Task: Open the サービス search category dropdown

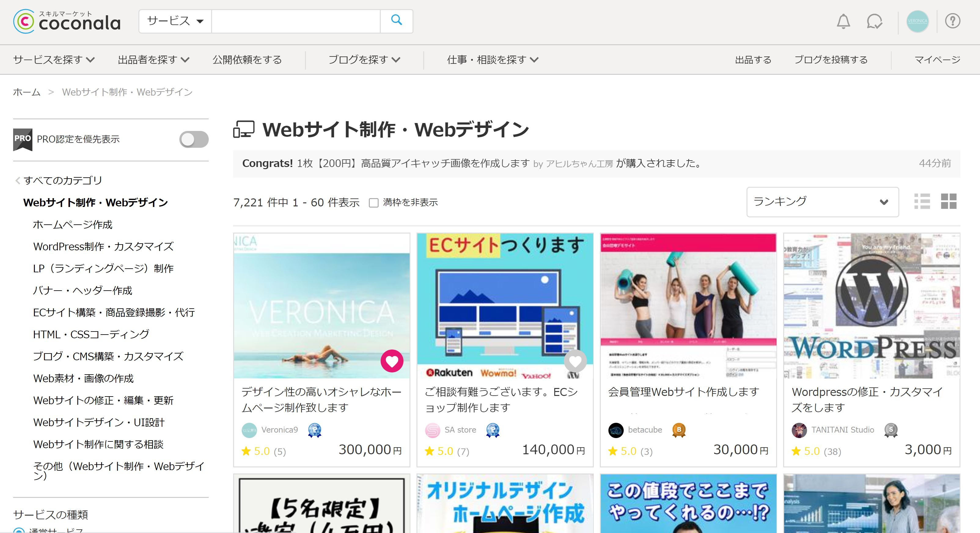Action: click(174, 21)
